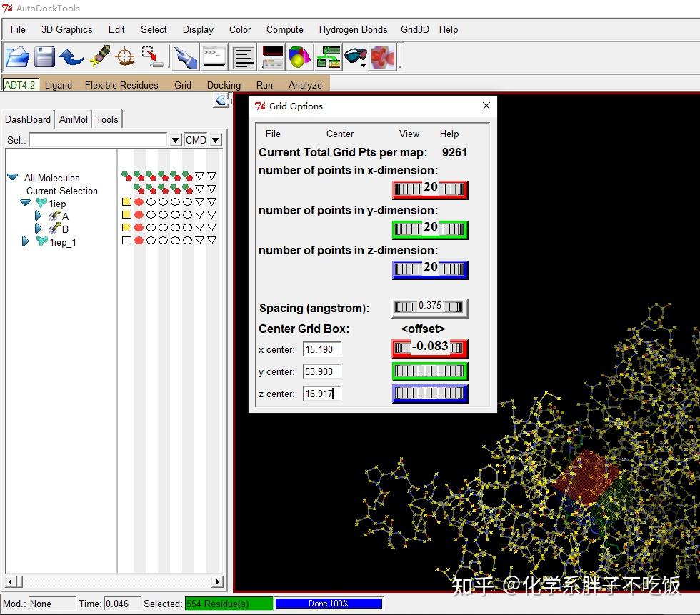
Task: Click the crosshair target icon in toolbar
Action: pyautogui.click(x=125, y=56)
